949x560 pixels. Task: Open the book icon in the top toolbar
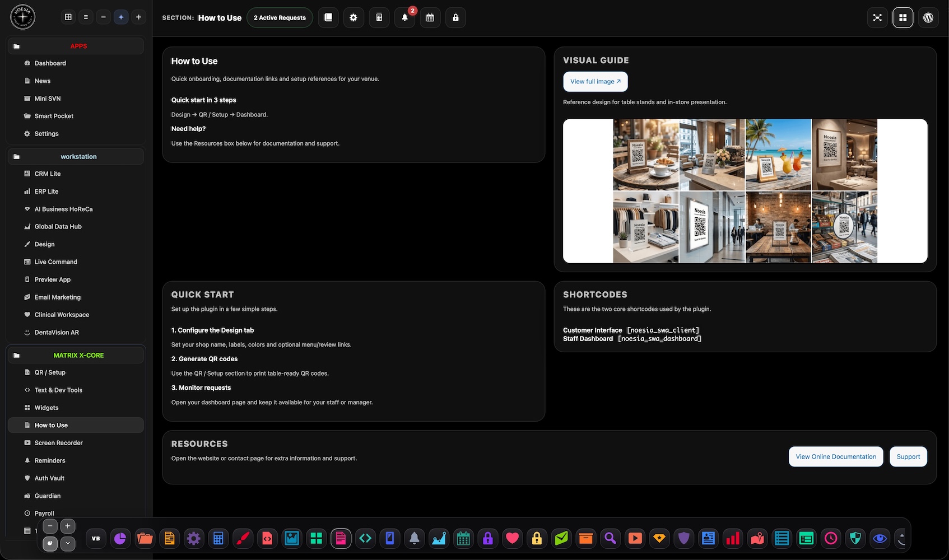point(328,17)
